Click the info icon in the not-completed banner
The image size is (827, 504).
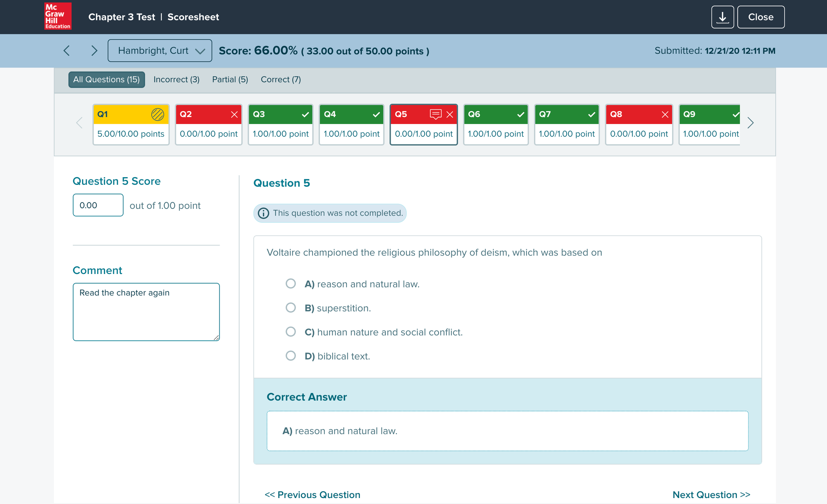263,213
